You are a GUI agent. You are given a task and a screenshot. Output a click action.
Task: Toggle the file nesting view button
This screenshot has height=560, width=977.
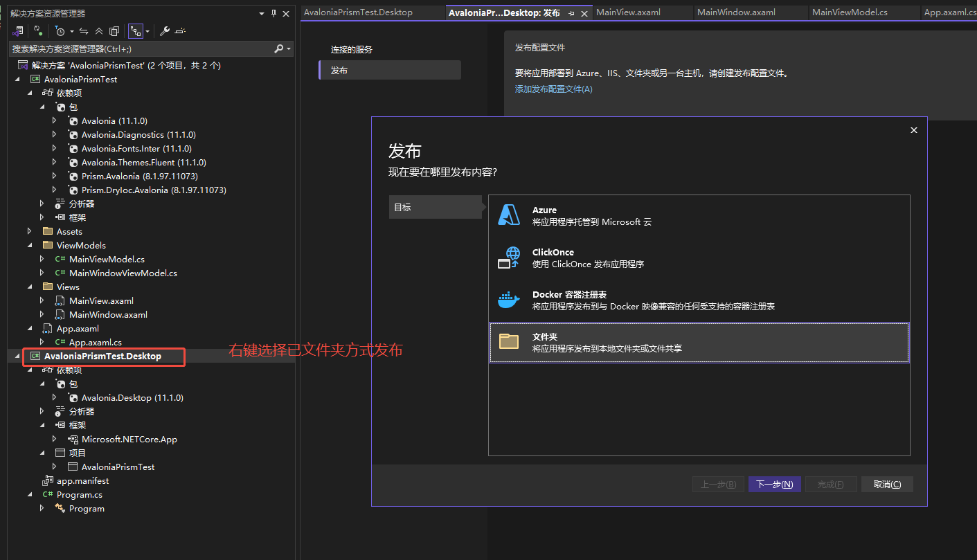click(x=136, y=31)
